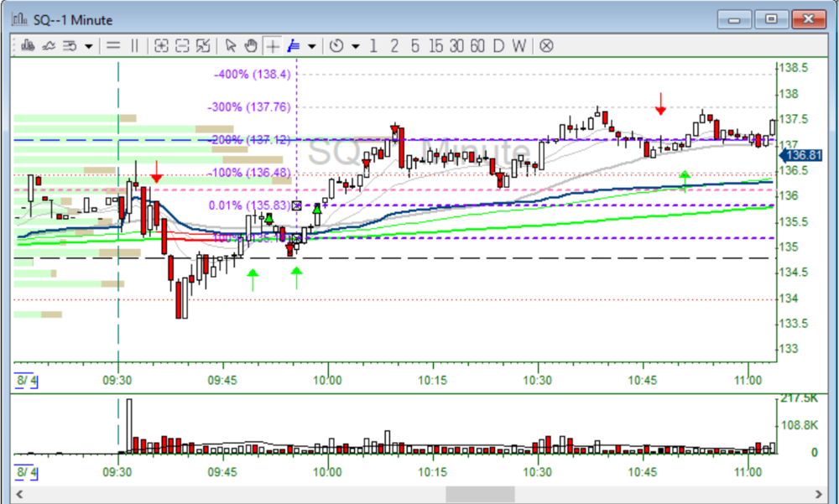
Task: Click the circled X remove icon
Action: [x=546, y=46]
